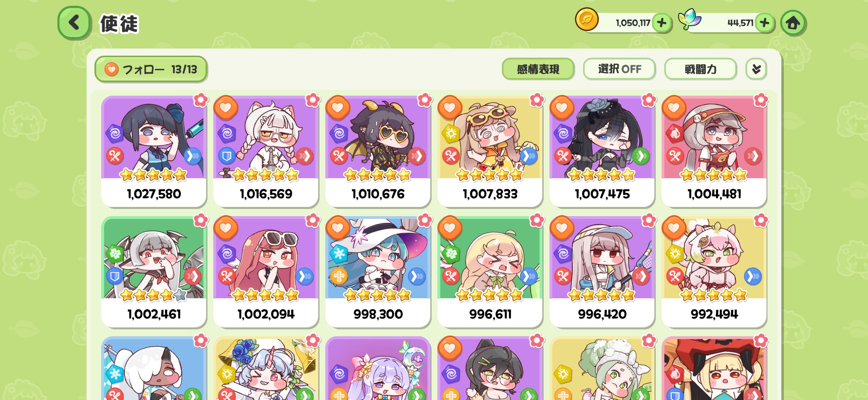Viewport: 868px width, 400px height.
Task: Open the home screen via house icon
Action: tap(793, 23)
